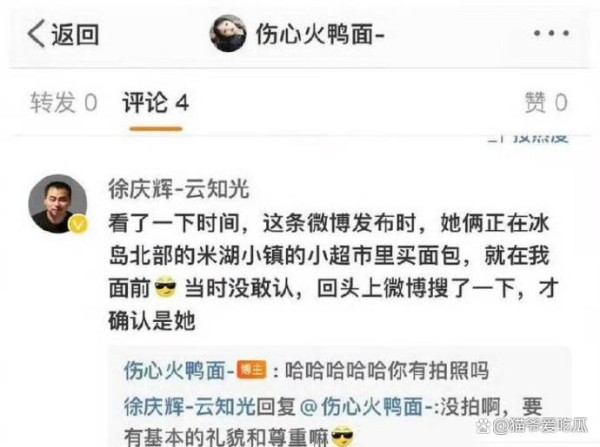Switch to the 转发 0 tab
Screen dimensions: 600x447
coord(64,103)
